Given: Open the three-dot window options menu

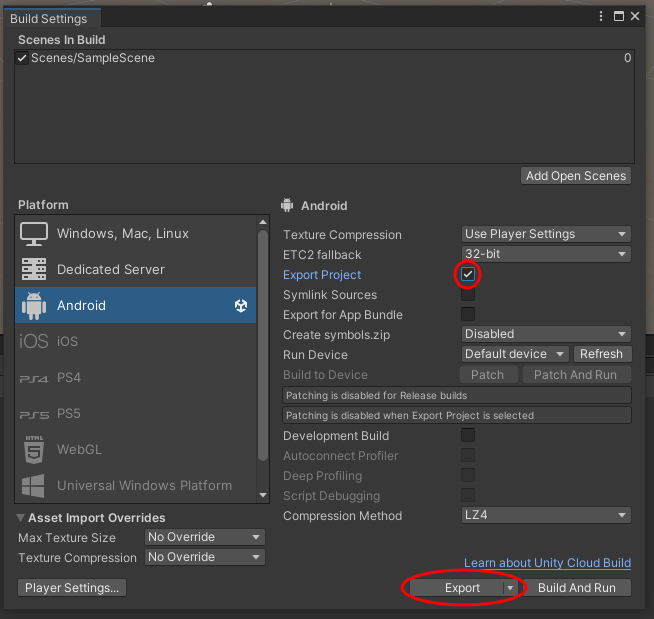Looking at the screenshot, I should click(x=601, y=16).
